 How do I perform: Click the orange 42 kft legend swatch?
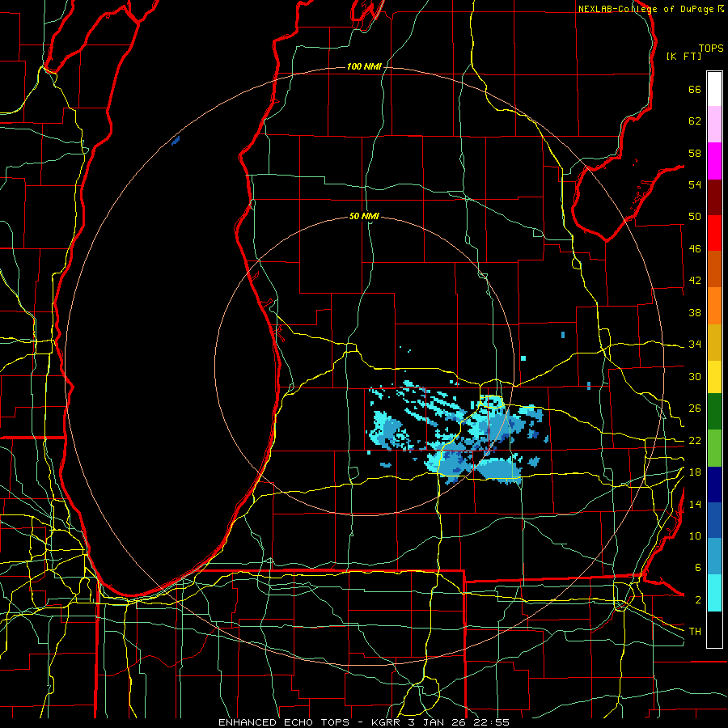[714, 306]
